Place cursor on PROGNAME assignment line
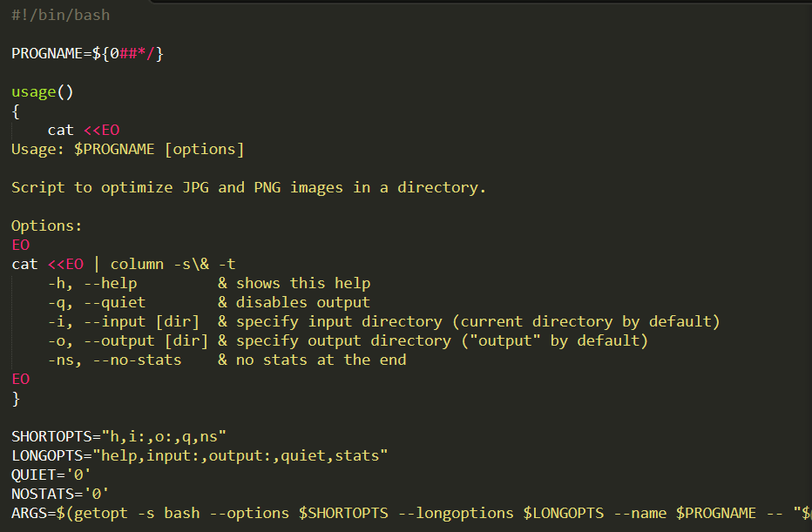Image resolution: width=812 pixels, height=532 pixels. point(87,53)
